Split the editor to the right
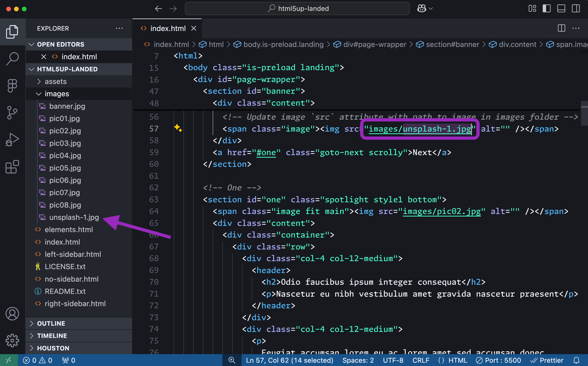 pos(562,28)
